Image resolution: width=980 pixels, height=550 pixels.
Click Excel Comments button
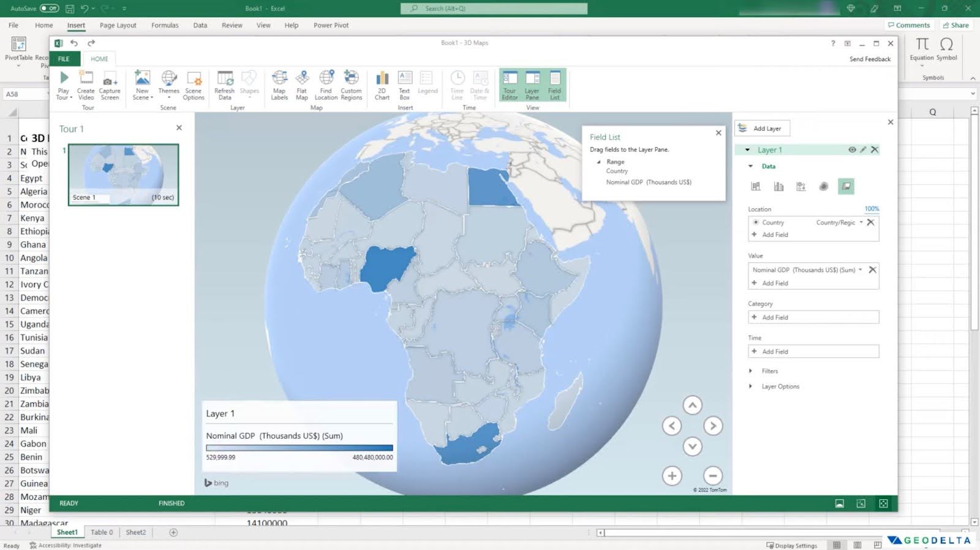(x=909, y=25)
